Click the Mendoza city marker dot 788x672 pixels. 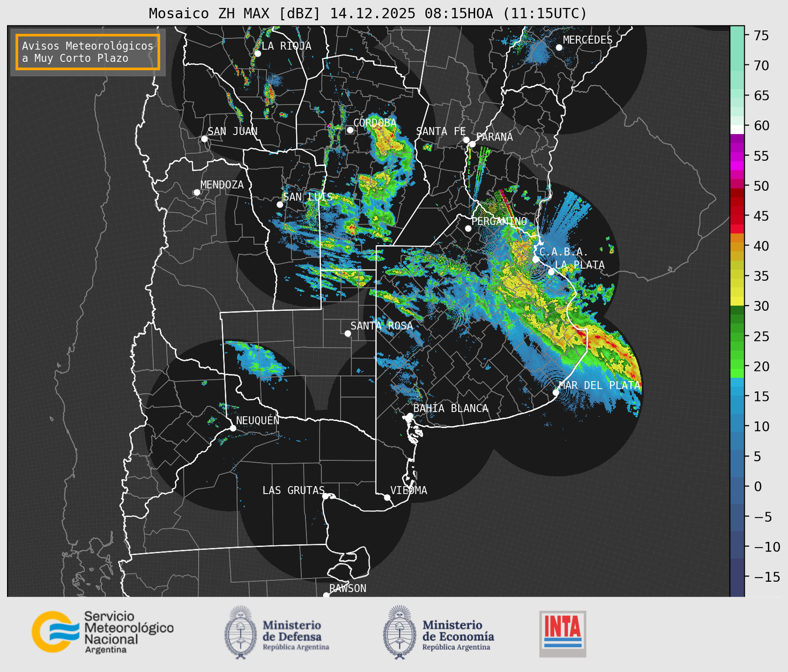[x=197, y=193]
